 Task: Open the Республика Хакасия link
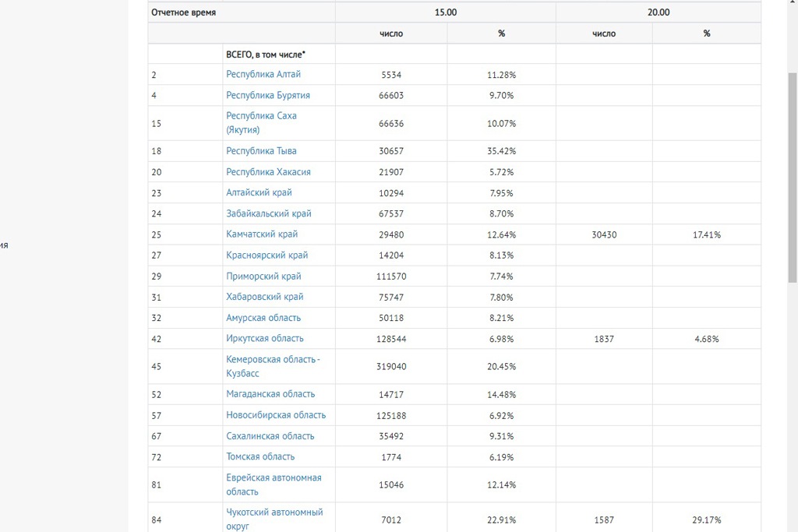pyautogui.click(x=268, y=172)
